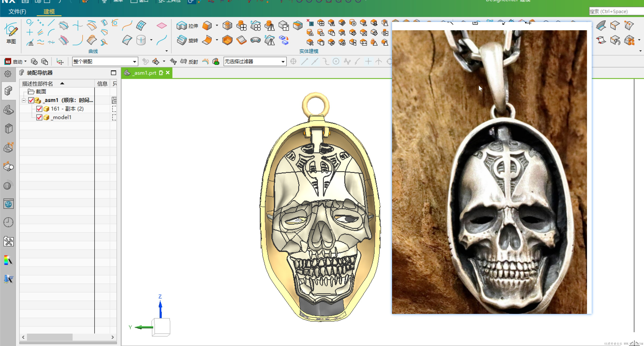Click the settings gear in the resource bar

tap(8, 74)
